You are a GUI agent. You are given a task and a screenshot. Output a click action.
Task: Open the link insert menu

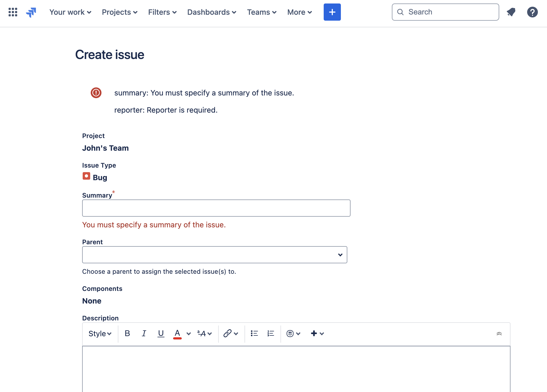click(231, 333)
